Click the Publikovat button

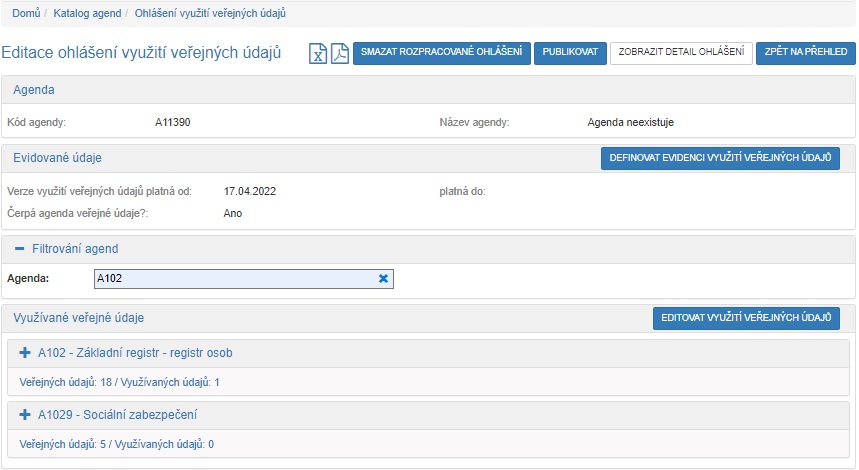[570, 53]
